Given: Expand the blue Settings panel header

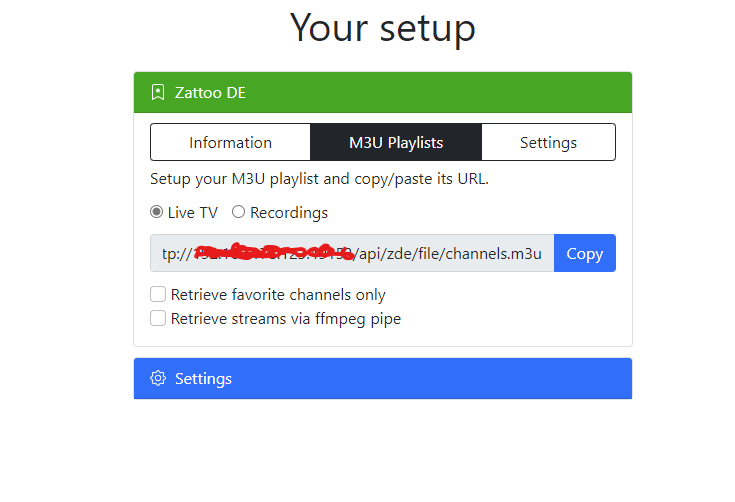Looking at the screenshot, I should 383,379.
